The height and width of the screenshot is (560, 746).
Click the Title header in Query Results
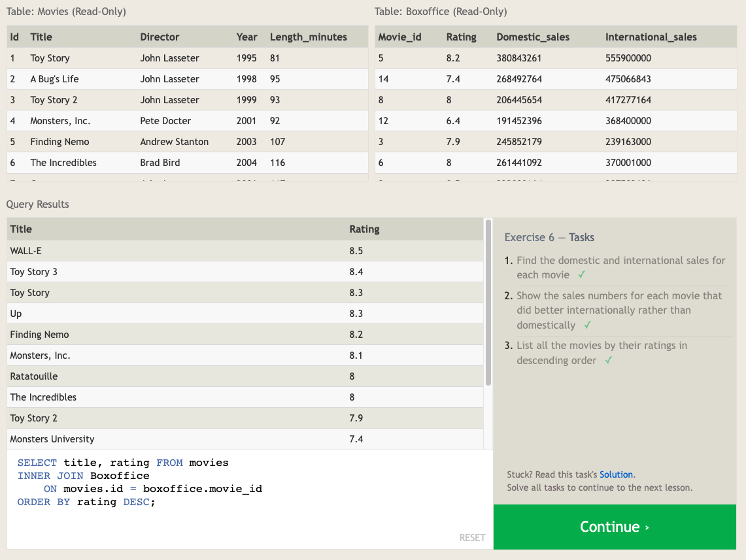21,229
